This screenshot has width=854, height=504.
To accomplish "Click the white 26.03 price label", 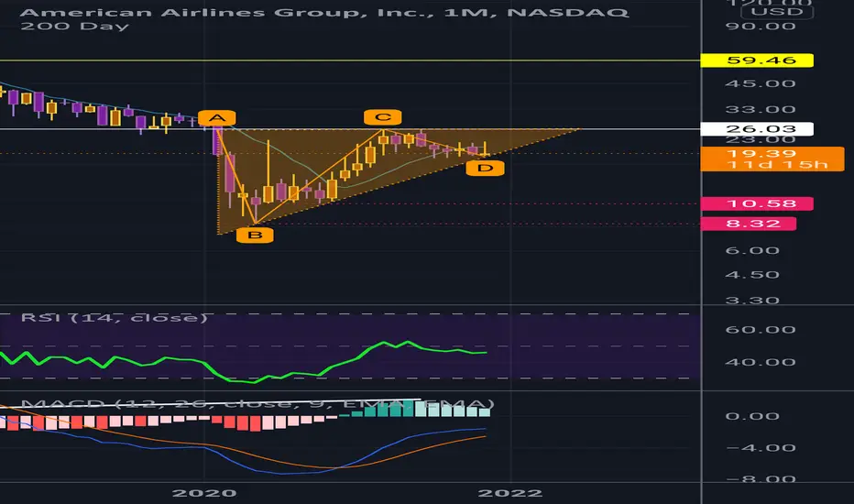I will coord(757,129).
